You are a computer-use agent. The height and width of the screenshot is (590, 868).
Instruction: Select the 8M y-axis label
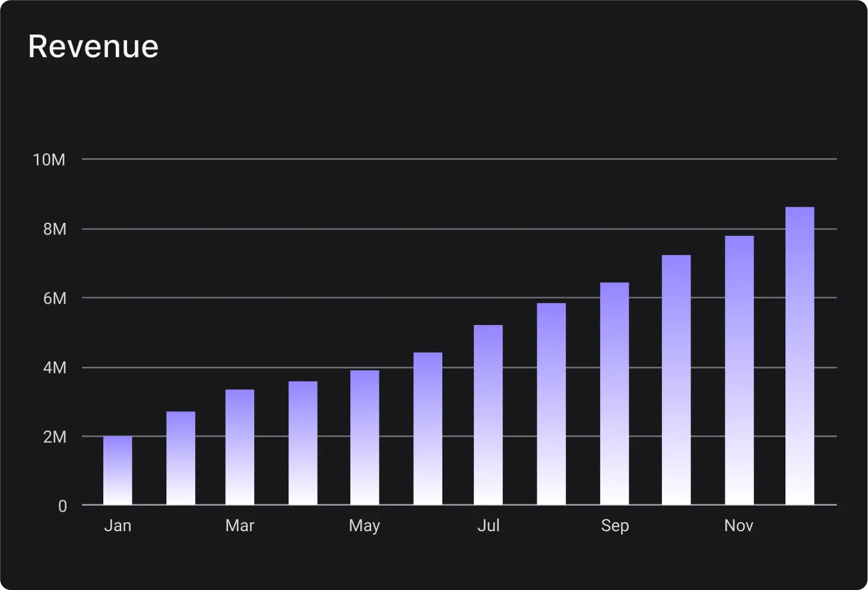pos(55,229)
